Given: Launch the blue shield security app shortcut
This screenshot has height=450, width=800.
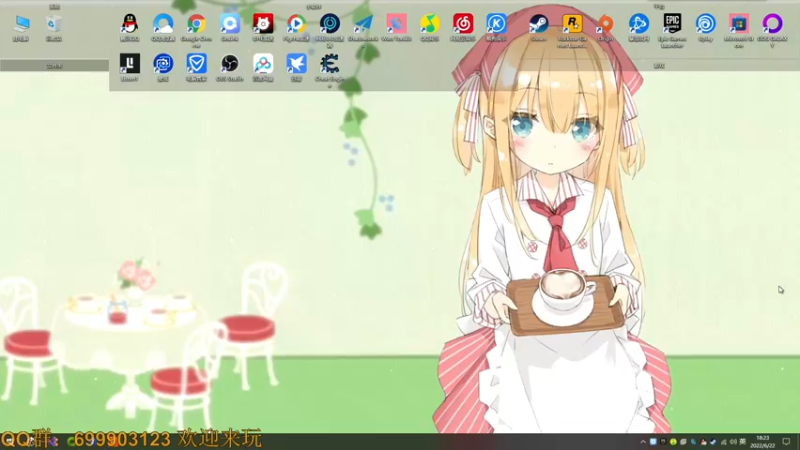Looking at the screenshot, I should point(196,68).
